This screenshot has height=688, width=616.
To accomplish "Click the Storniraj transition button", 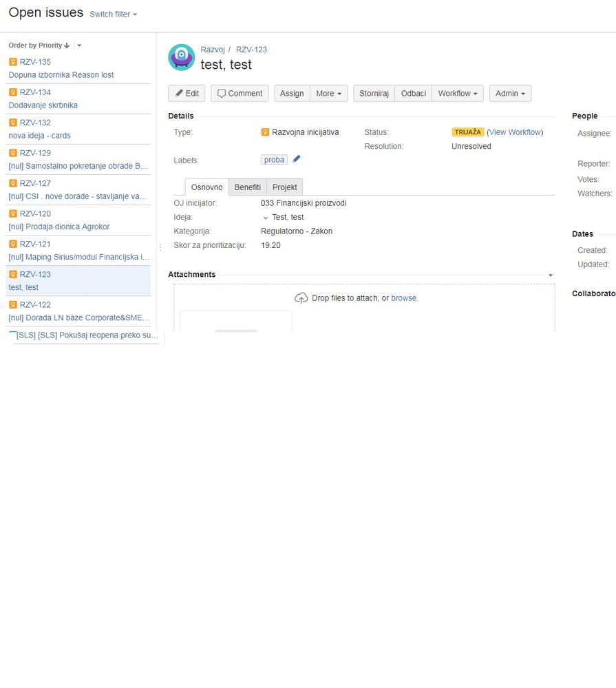I will 374,94.
